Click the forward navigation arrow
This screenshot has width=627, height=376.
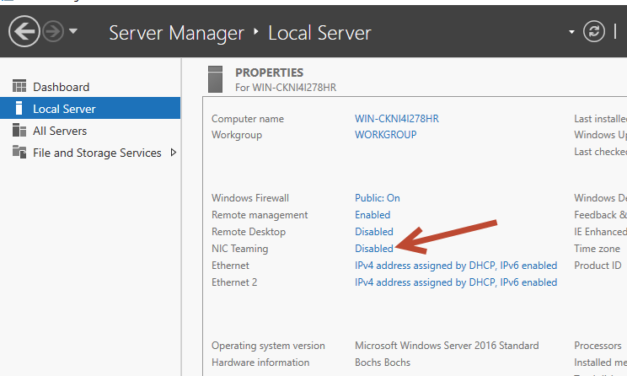(53, 31)
